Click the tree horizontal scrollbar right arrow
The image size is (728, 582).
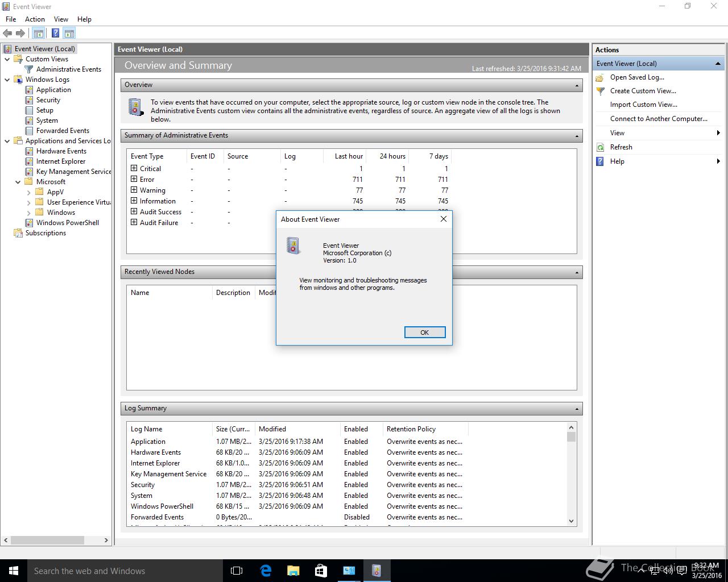(x=106, y=541)
